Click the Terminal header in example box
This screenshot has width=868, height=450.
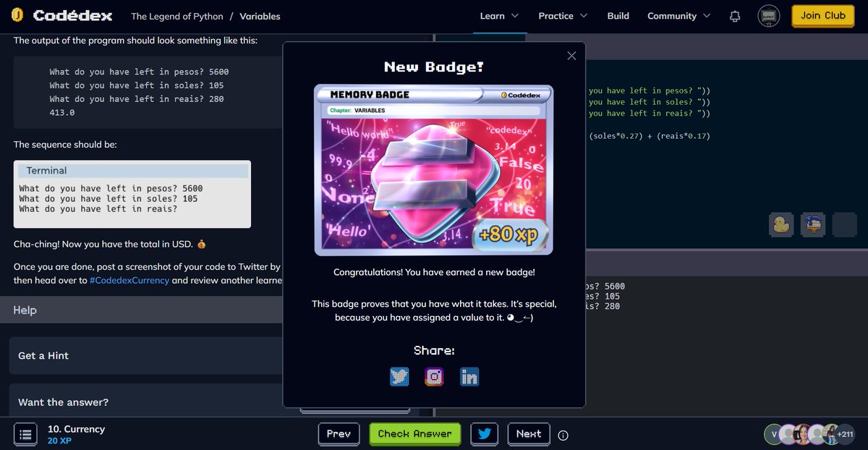click(x=134, y=171)
